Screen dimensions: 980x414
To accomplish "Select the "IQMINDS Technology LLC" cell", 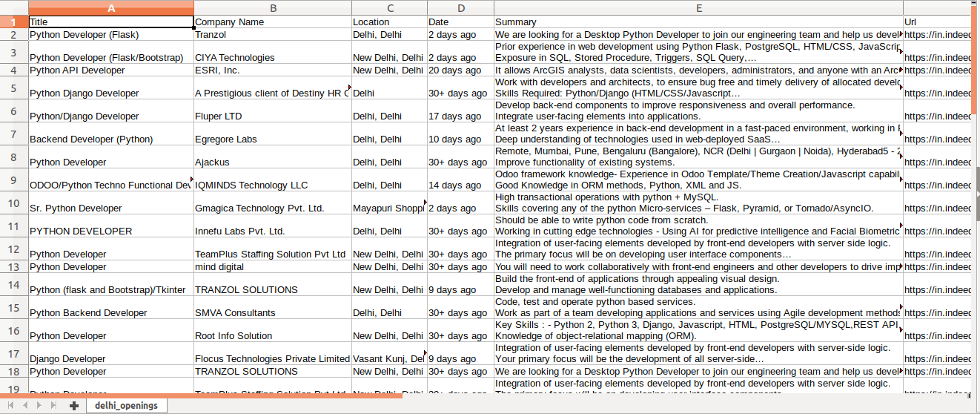I will point(273,180).
